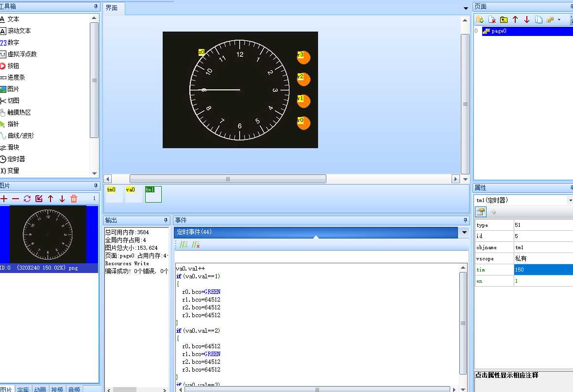Pin the 工具箱 toolbox panel
The image size is (573, 392).
click(x=96, y=7)
